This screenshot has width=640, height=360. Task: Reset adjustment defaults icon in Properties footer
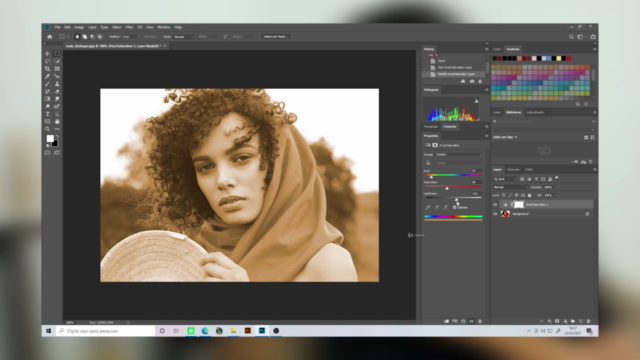(x=463, y=321)
